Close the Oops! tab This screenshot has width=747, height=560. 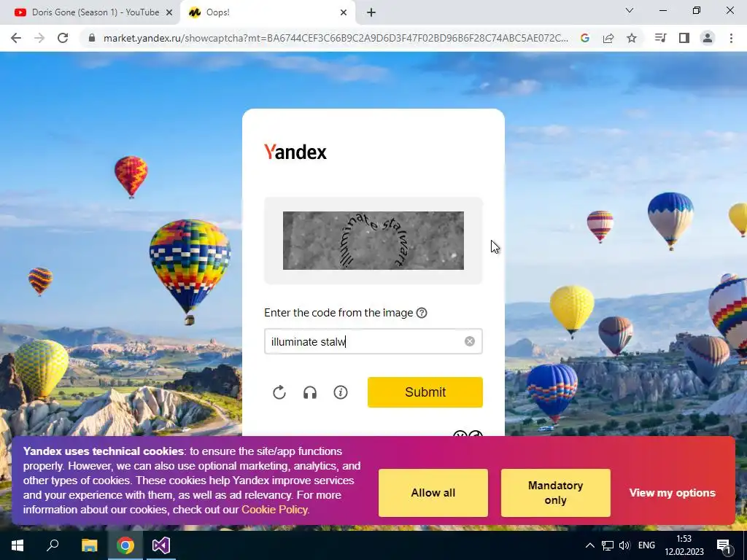pos(344,12)
